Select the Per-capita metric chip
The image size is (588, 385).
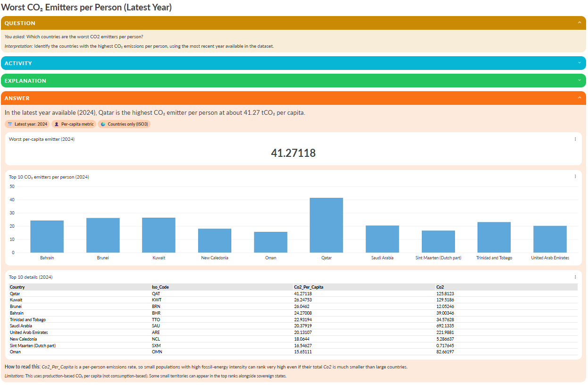pos(74,124)
